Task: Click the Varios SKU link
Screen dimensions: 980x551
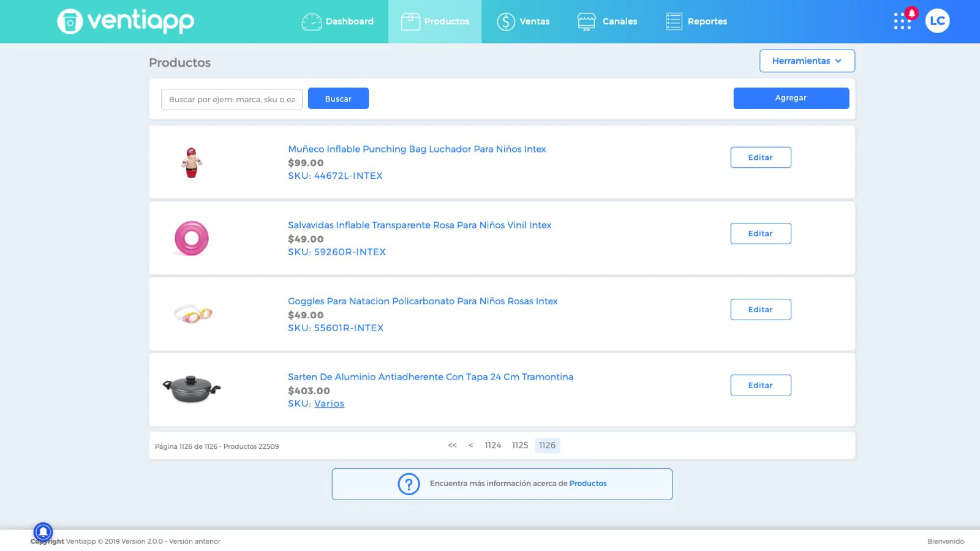Action: click(x=329, y=403)
